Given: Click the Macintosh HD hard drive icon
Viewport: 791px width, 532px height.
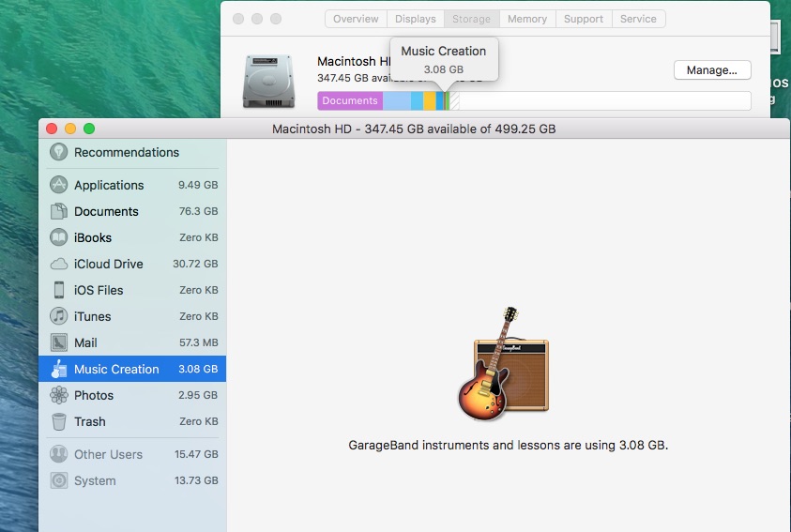Looking at the screenshot, I should click(x=268, y=82).
